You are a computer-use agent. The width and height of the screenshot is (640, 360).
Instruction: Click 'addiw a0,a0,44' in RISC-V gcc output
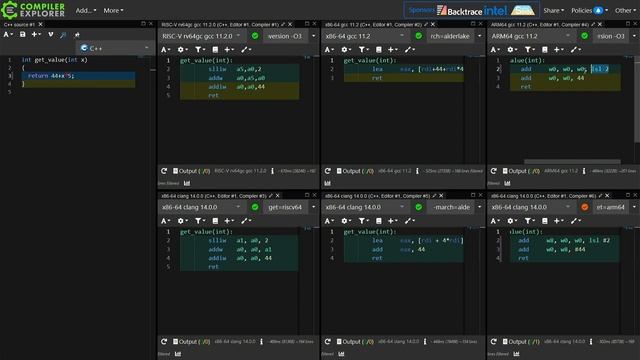236,87
